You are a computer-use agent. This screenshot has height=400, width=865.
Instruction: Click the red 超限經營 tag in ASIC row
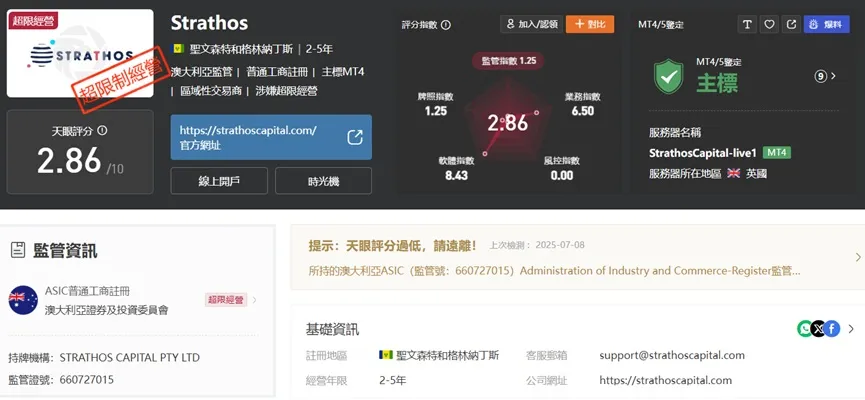click(226, 300)
